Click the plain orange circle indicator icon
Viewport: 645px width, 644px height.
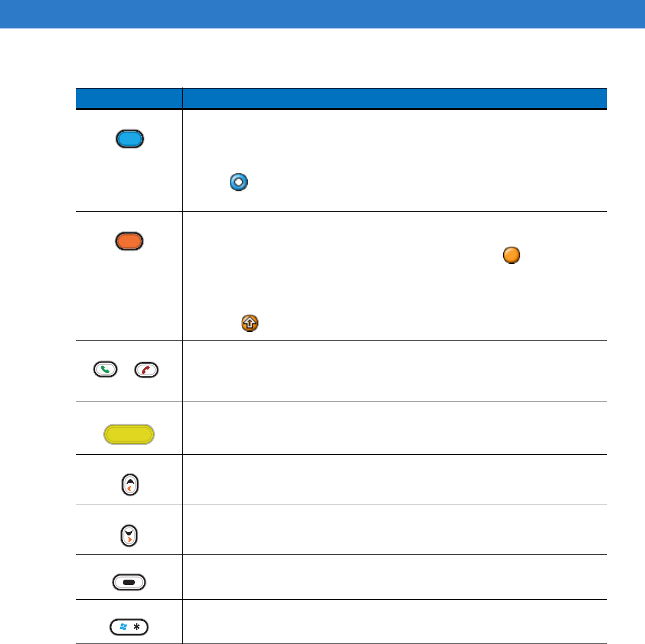click(512, 255)
